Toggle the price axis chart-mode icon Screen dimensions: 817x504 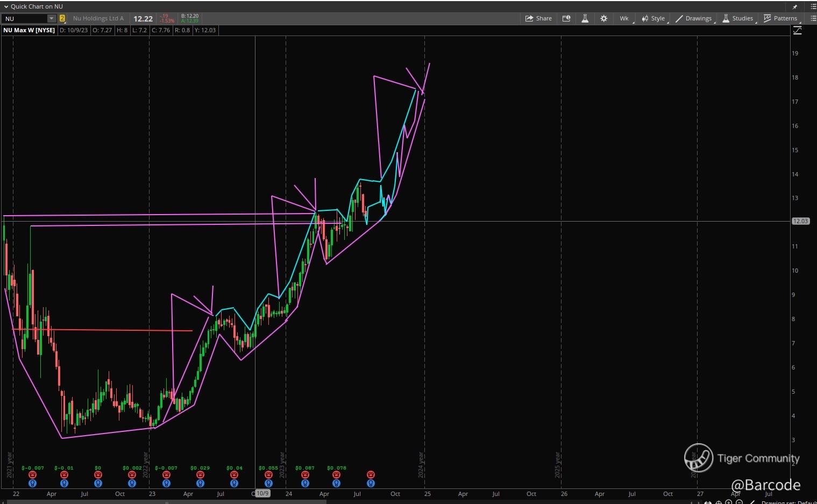coord(797,31)
